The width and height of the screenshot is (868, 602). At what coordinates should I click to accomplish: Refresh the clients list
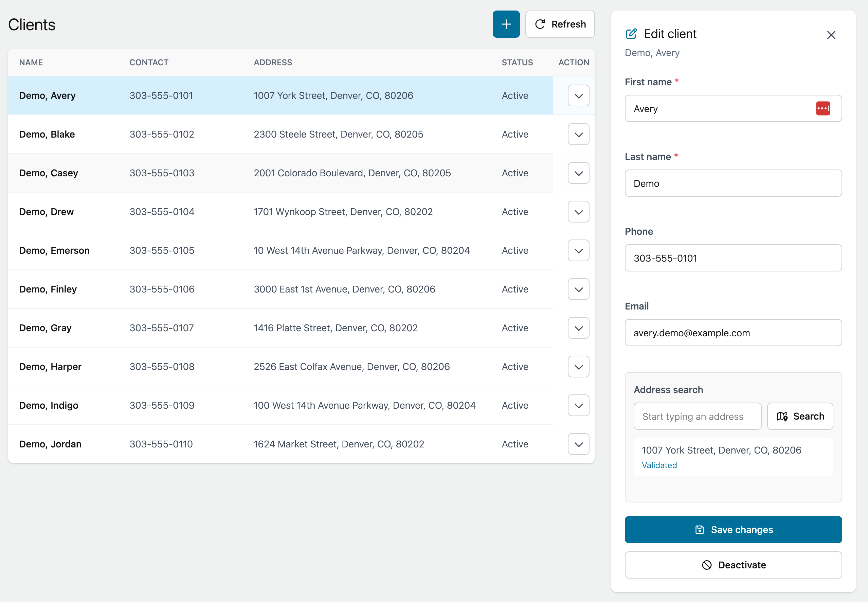(x=560, y=24)
